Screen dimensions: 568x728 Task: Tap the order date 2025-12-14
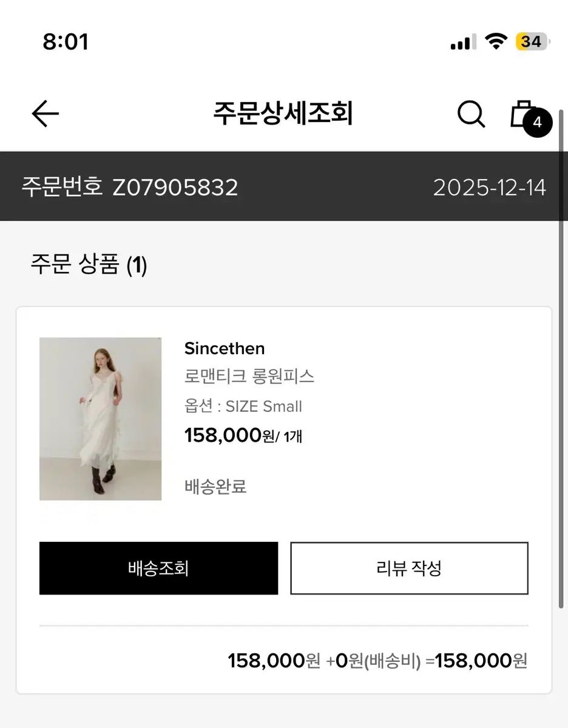click(x=489, y=187)
